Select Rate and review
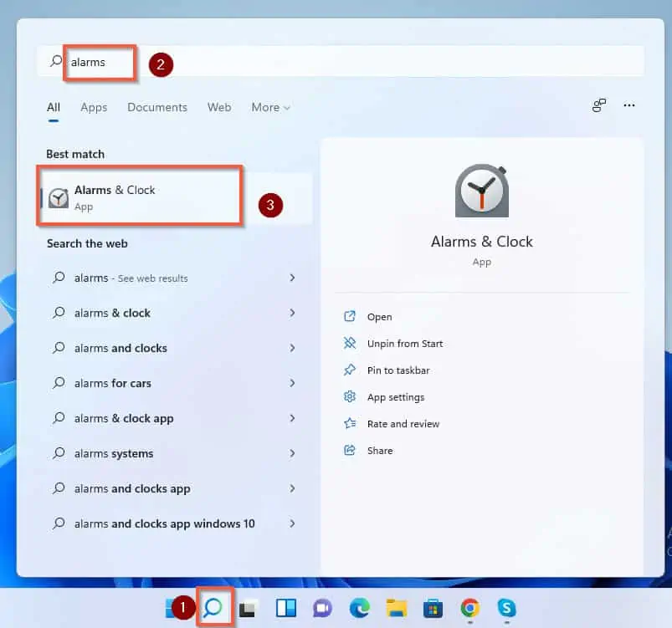Viewport: 672px width, 628px height. pyautogui.click(x=403, y=424)
